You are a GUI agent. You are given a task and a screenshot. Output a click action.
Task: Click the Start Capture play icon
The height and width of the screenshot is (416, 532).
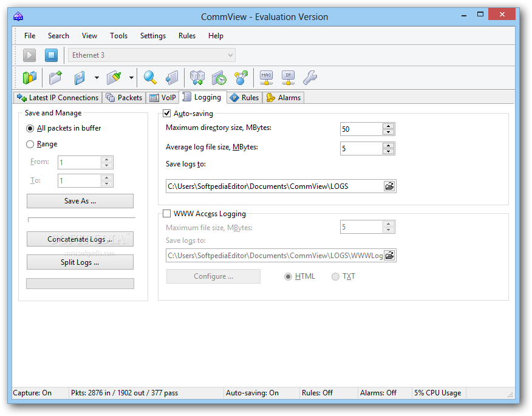(30, 55)
